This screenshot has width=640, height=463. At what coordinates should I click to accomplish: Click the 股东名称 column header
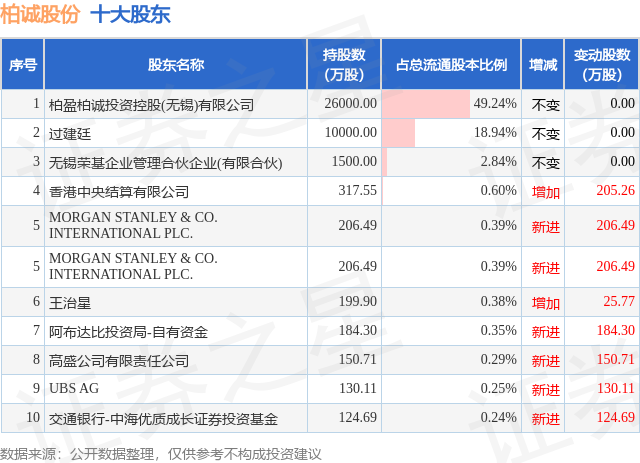pyautogui.click(x=176, y=65)
